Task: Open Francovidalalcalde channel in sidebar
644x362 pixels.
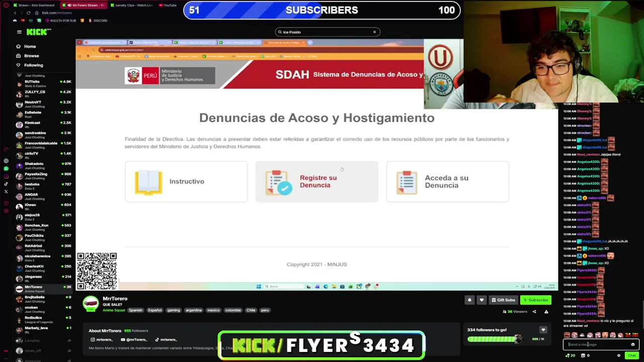Action: (x=44, y=145)
